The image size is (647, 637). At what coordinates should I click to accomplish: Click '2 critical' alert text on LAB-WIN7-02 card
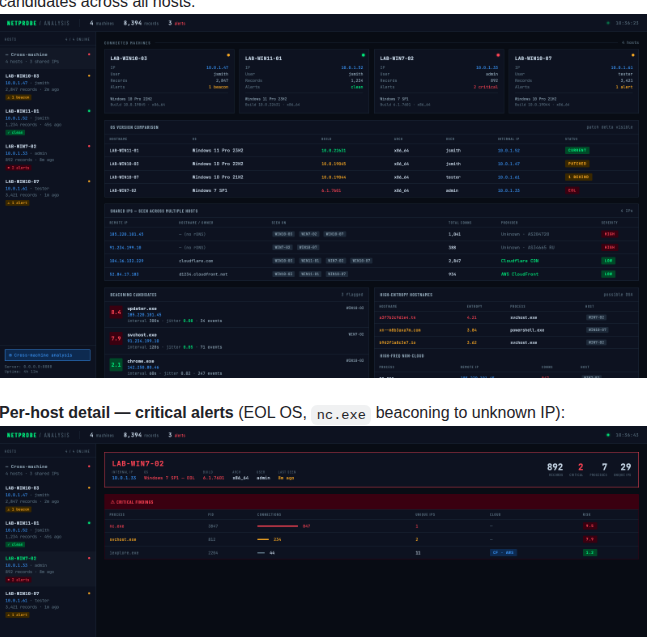(486, 87)
